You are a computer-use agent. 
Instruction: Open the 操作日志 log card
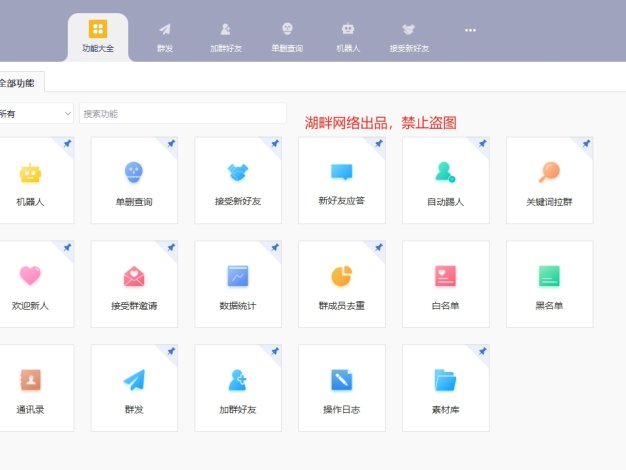pyautogui.click(x=342, y=388)
